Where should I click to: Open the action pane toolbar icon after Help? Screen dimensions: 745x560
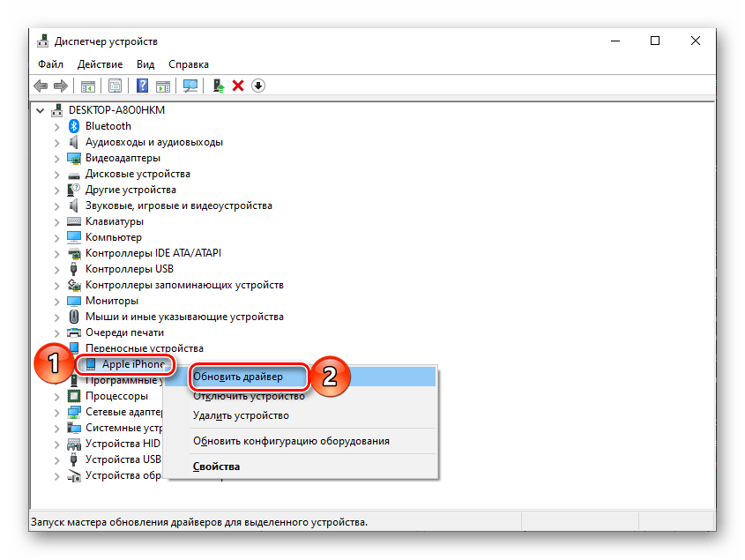(x=163, y=86)
